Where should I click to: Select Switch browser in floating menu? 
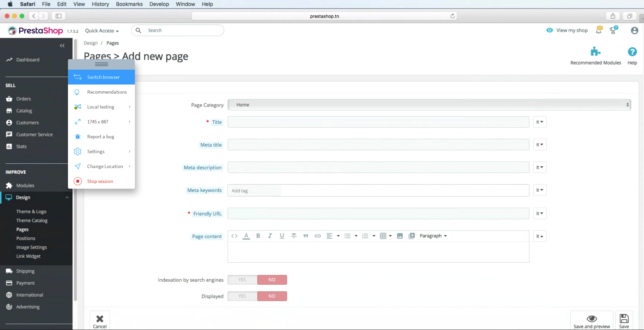point(101,77)
